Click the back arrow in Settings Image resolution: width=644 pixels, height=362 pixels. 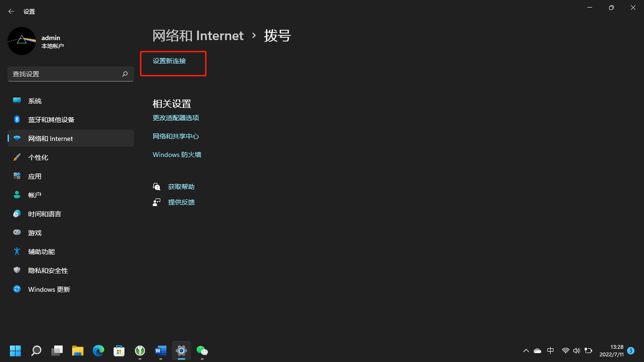pos(11,11)
